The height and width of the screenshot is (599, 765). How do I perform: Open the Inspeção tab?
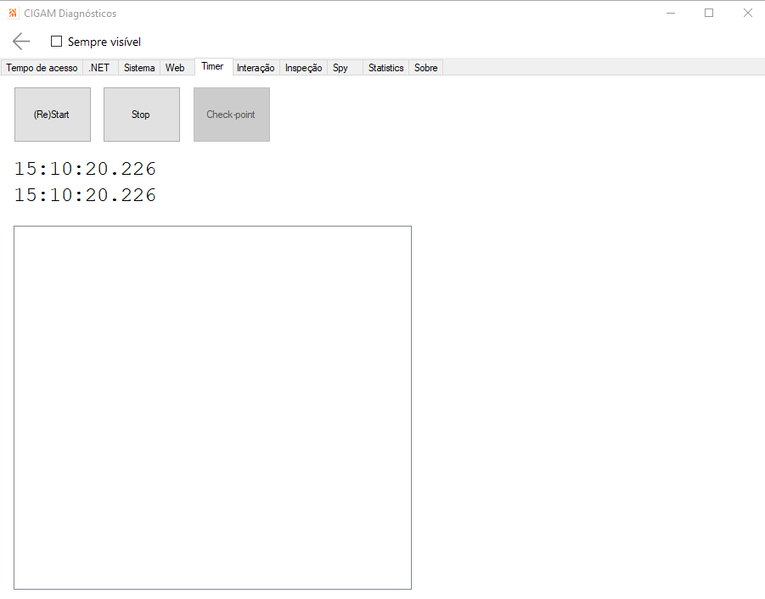(303, 68)
